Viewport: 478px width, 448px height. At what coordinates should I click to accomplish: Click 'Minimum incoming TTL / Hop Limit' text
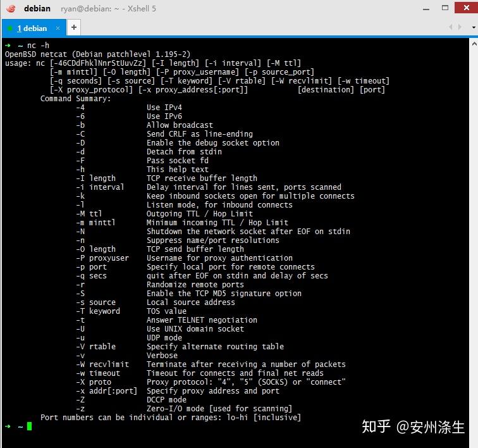pos(218,223)
